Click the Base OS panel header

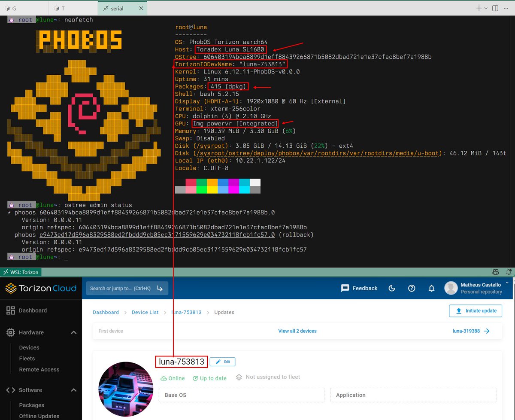coord(242,395)
